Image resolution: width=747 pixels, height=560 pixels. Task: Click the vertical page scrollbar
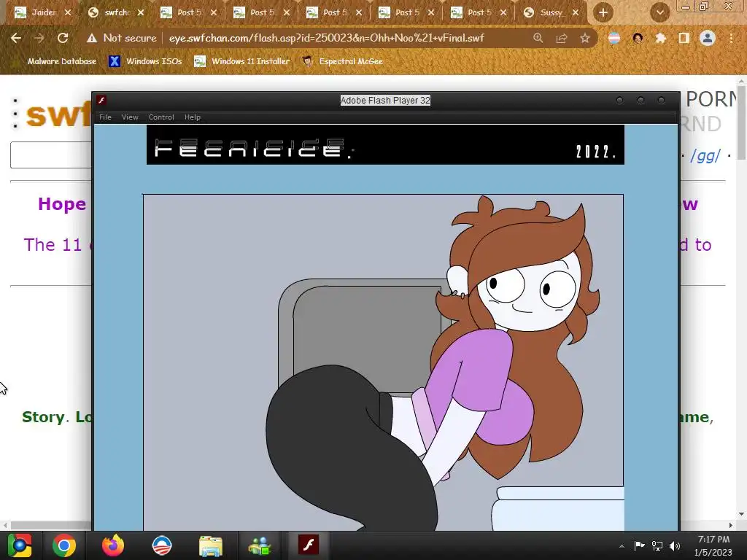(741, 122)
